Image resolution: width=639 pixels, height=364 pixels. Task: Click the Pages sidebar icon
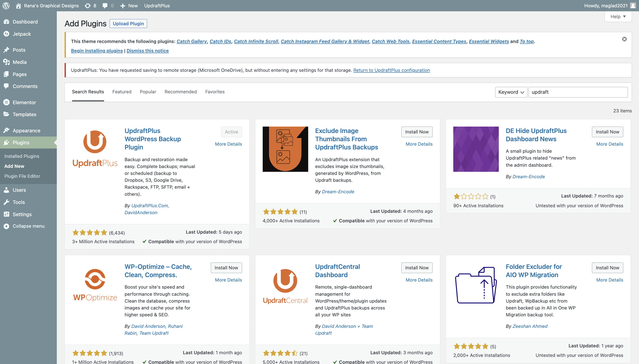point(6,74)
